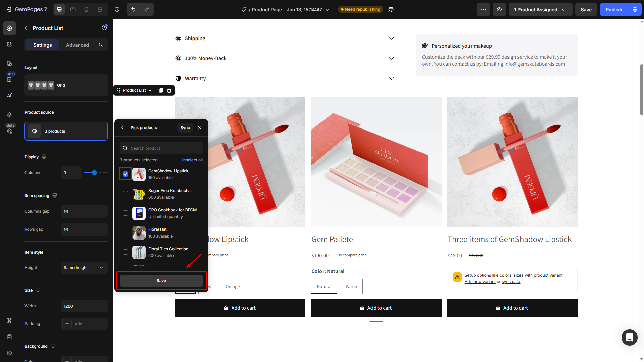Image resolution: width=644 pixels, height=362 pixels.
Task: Open the Height Same height dropdown
Action: tap(84, 268)
